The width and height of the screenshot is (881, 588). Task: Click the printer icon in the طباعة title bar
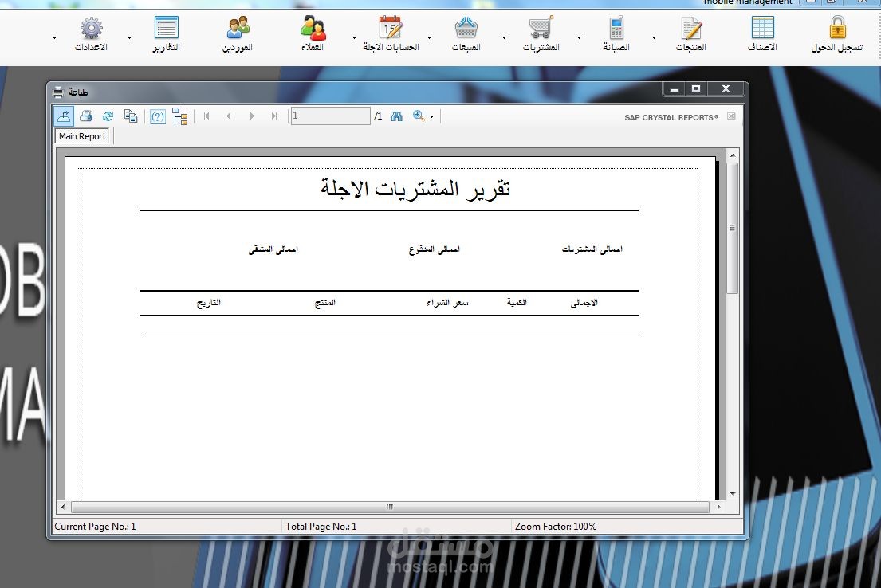pyautogui.click(x=58, y=92)
